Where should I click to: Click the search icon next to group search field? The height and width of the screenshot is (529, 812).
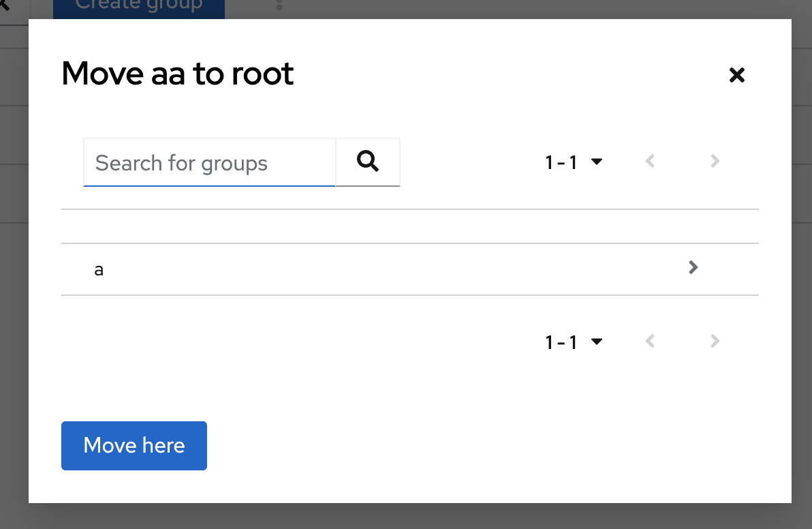368,162
